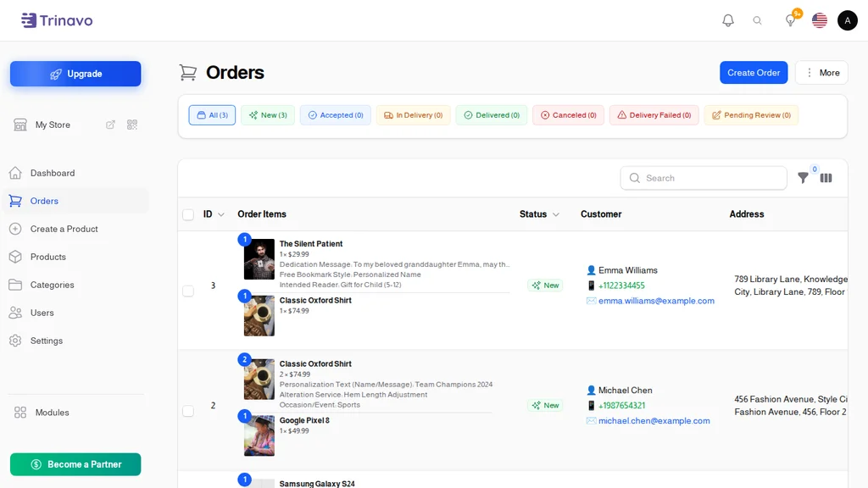
Task: Select the checkbox for order 2
Action: tap(188, 411)
